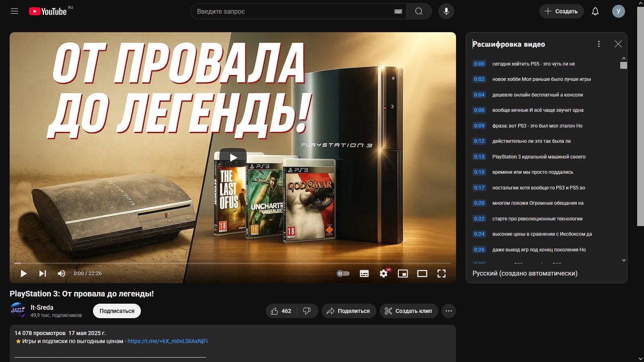Turn on subtitles in the player

click(364, 274)
